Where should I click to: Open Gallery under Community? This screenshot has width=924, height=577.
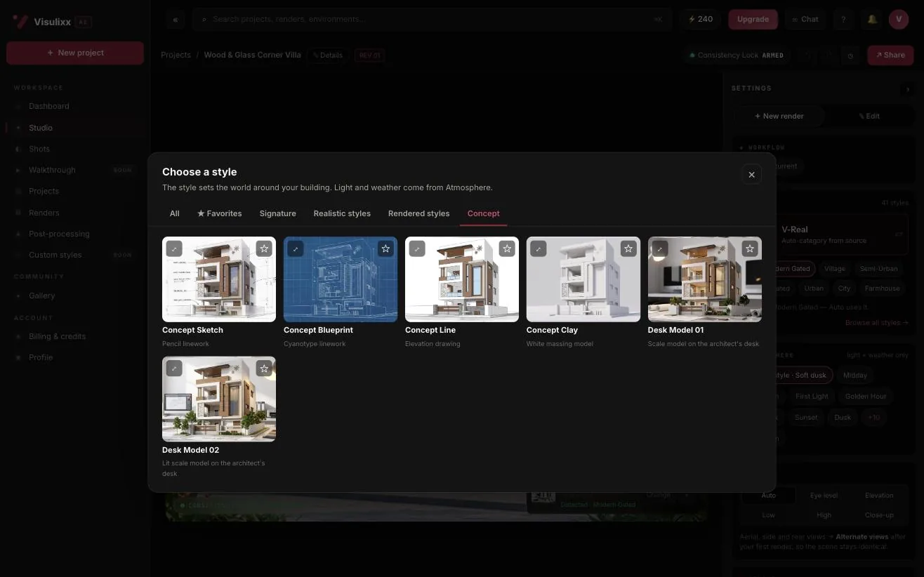tap(74, 296)
